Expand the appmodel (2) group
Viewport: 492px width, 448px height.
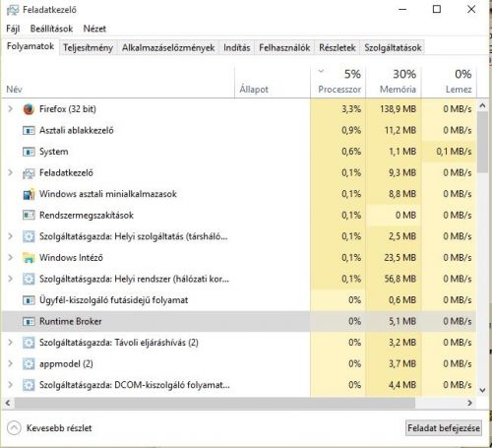[10, 363]
